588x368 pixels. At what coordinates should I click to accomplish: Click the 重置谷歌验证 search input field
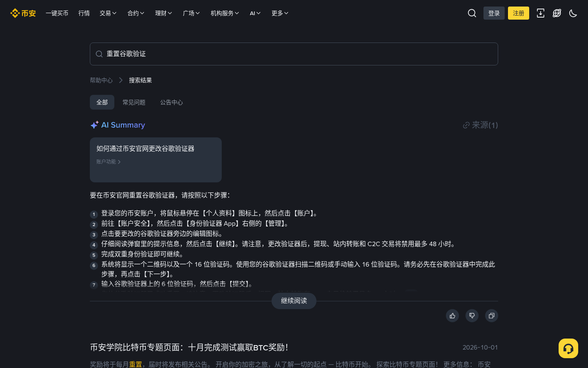tap(294, 54)
